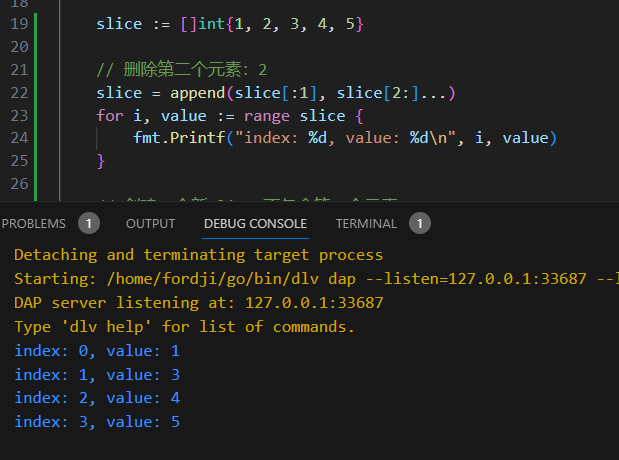Image resolution: width=619 pixels, height=460 pixels.
Task: Click the 'index: 3, value: 5' output line
Action: point(97,422)
